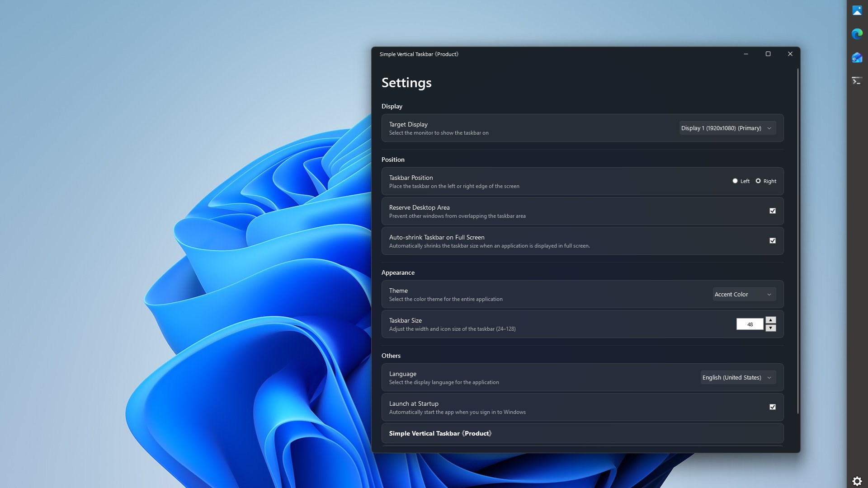
Task: Click "Select the monitor to show the taskbar on"
Action: click(x=439, y=133)
